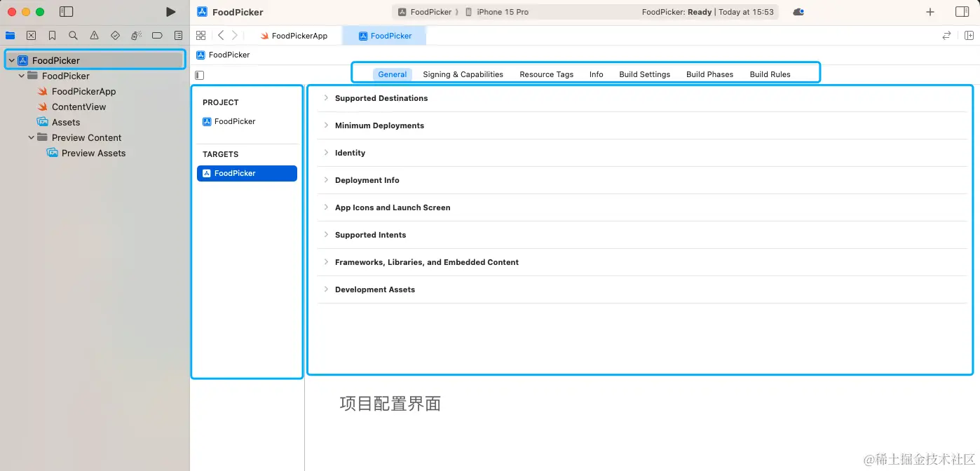Toggle the inspector panel button
The height and width of the screenshot is (471, 980).
(x=962, y=12)
